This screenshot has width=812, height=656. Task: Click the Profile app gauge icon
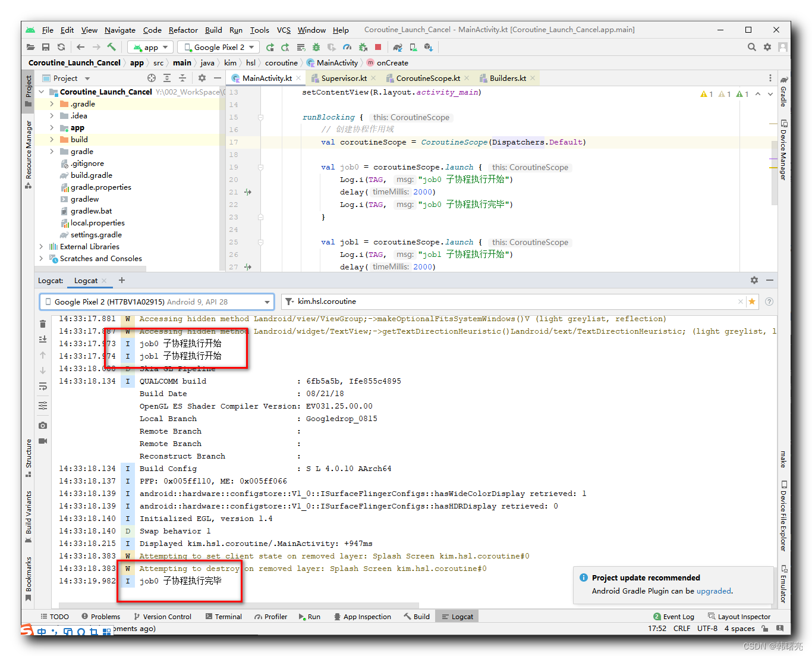pyautogui.click(x=347, y=47)
